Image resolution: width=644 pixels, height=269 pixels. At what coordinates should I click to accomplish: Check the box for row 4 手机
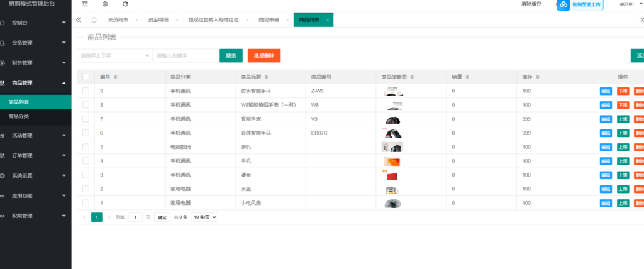point(86,160)
